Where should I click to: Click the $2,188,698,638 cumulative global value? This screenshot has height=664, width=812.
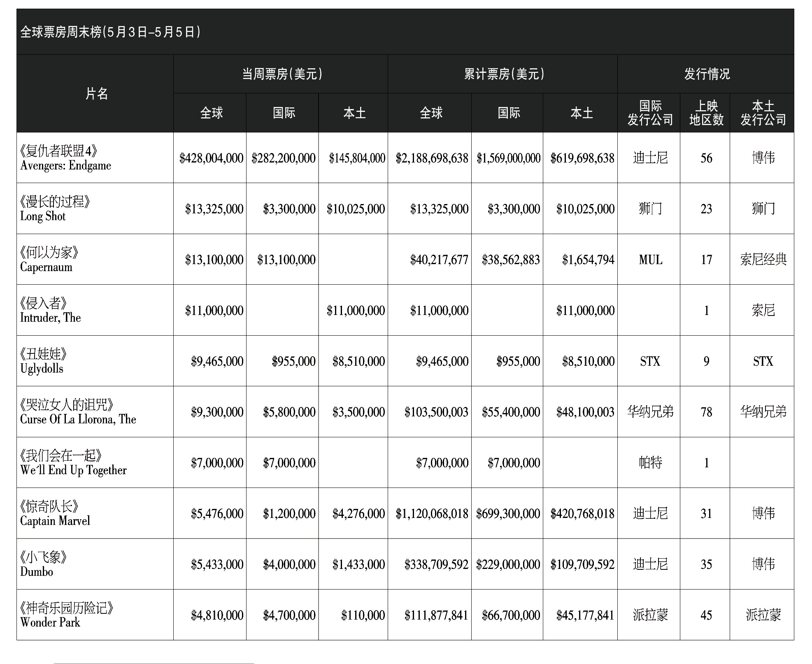432,158
